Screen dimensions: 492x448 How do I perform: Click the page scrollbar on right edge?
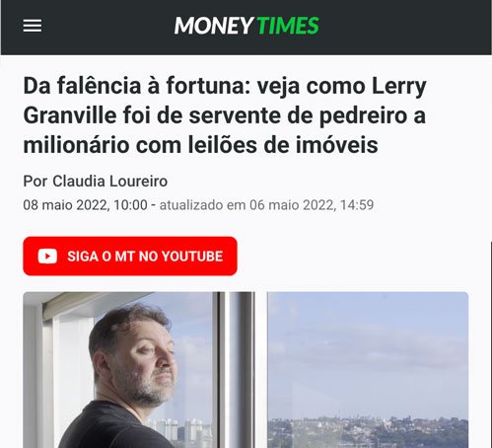pos(491,344)
